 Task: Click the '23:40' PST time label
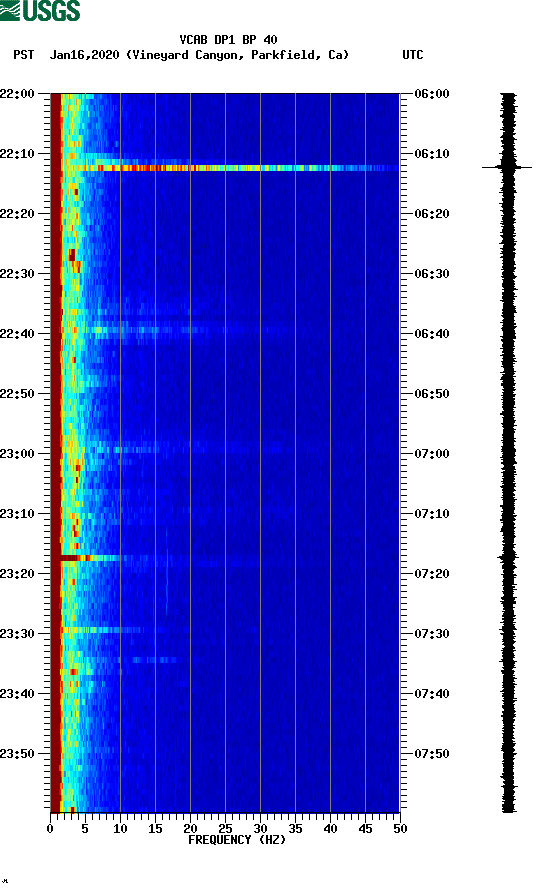tap(17, 694)
